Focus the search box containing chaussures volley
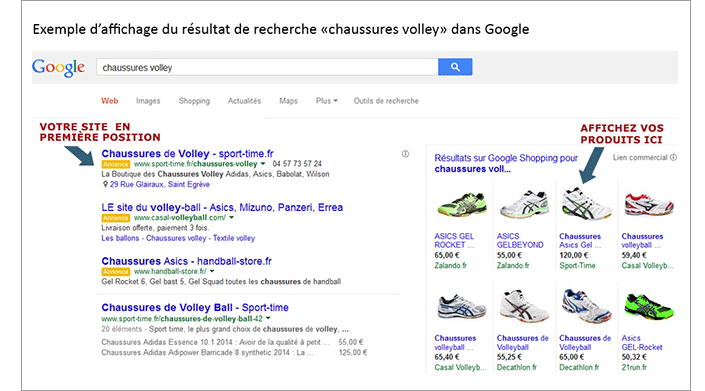 tap(267, 67)
